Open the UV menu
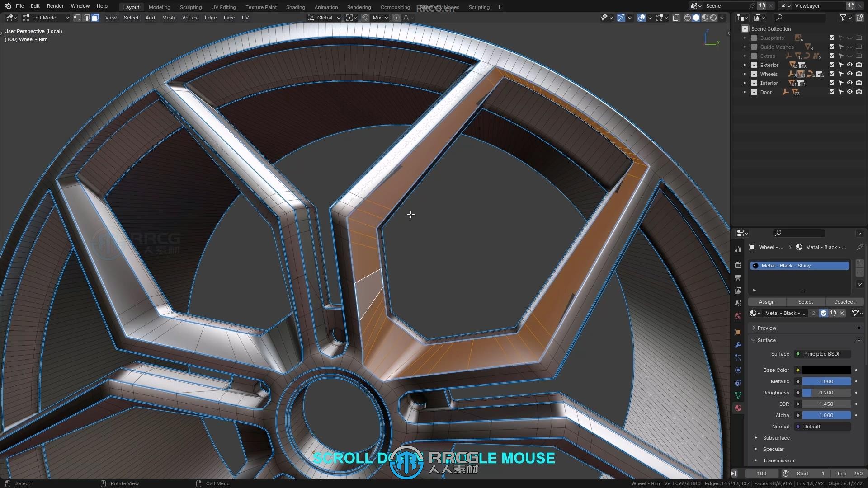Screen dimensions: 868x488 coord(245,18)
